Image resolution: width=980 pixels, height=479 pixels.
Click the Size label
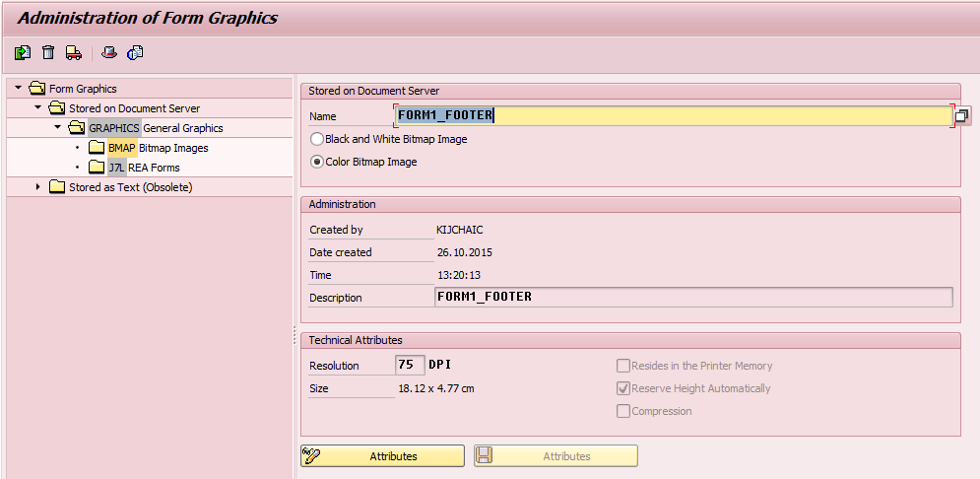[x=319, y=388]
